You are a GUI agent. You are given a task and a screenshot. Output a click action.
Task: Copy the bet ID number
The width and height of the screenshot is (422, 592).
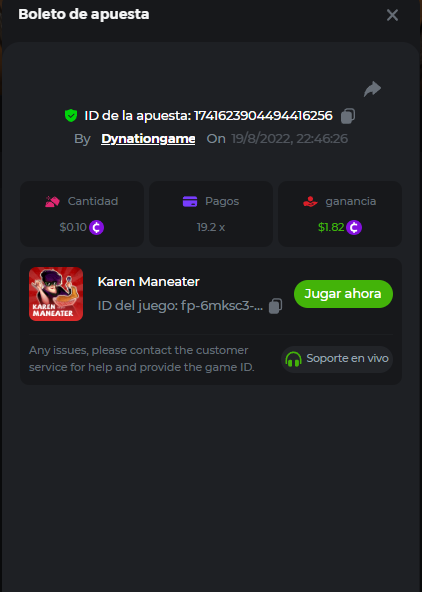pos(348,116)
